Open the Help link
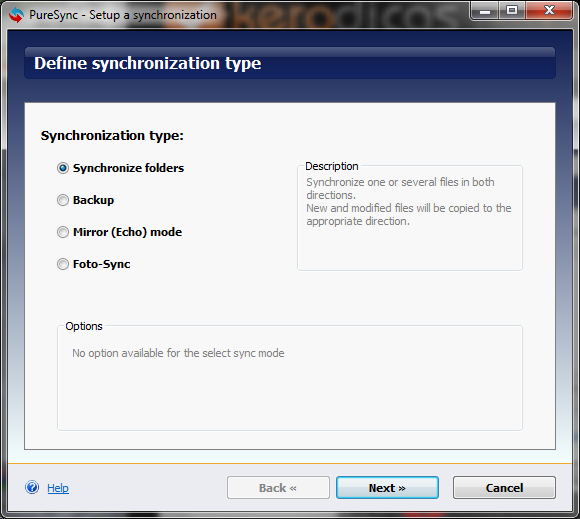 point(58,488)
